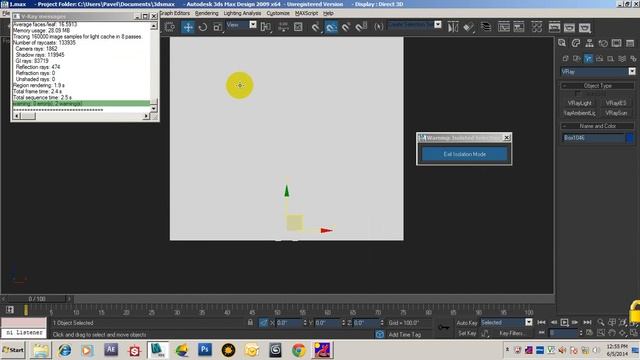Click the VRaySun object button
The height and width of the screenshot is (360, 640).
[x=616, y=113]
